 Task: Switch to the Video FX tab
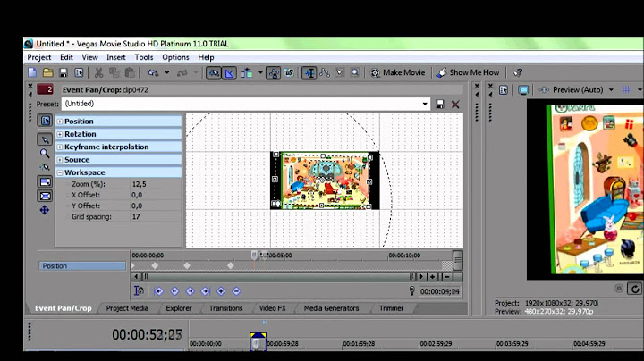272,308
